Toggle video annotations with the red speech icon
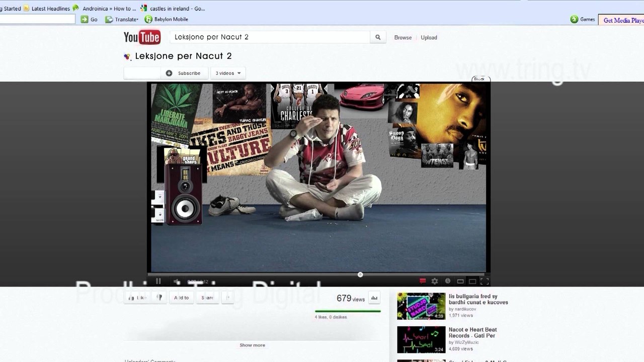 pyautogui.click(x=423, y=281)
